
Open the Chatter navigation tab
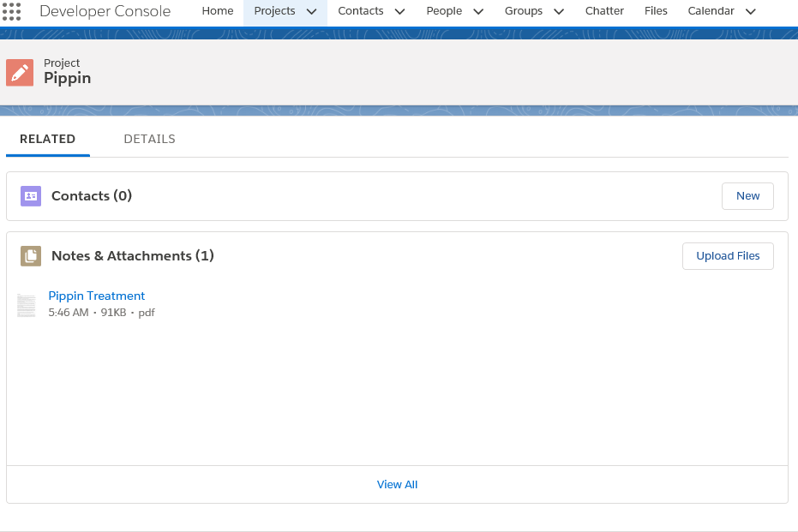[604, 10]
